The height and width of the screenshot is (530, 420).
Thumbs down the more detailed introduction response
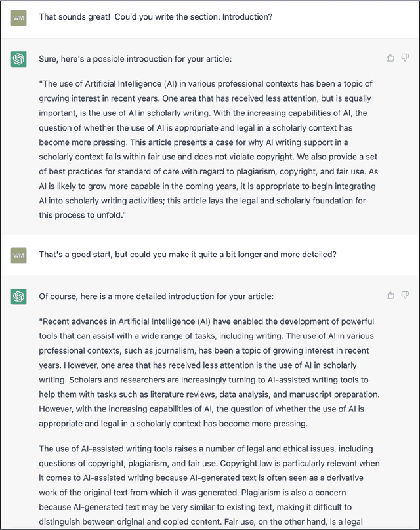(x=405, y=295)
